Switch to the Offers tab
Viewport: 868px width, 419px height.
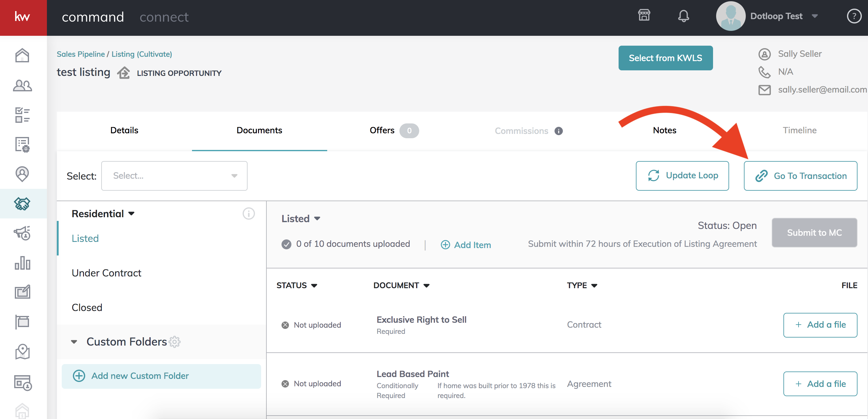(382, 130)
